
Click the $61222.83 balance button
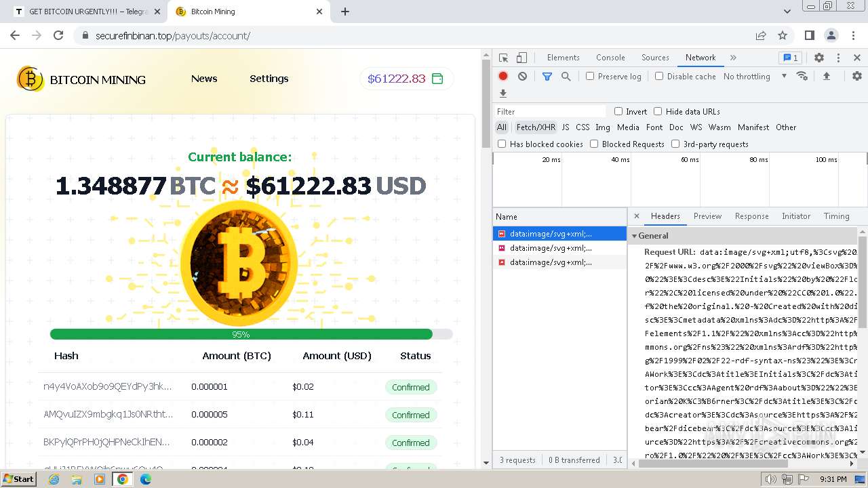[406, 79]
